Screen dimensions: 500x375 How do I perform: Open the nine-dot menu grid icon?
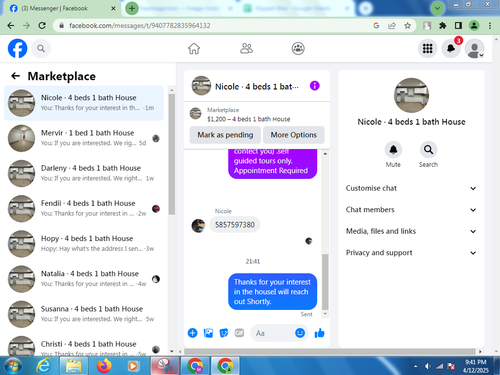[428, 49]
